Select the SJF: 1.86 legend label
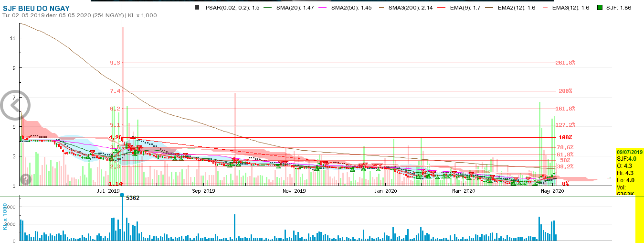 619,8
